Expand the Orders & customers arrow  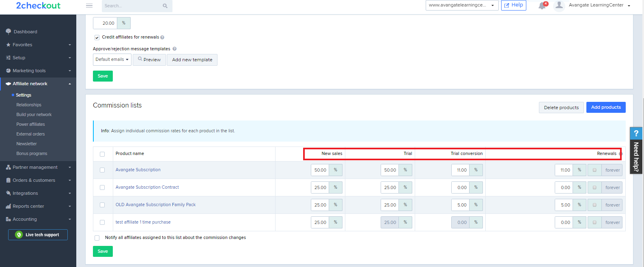click(70, 181)
